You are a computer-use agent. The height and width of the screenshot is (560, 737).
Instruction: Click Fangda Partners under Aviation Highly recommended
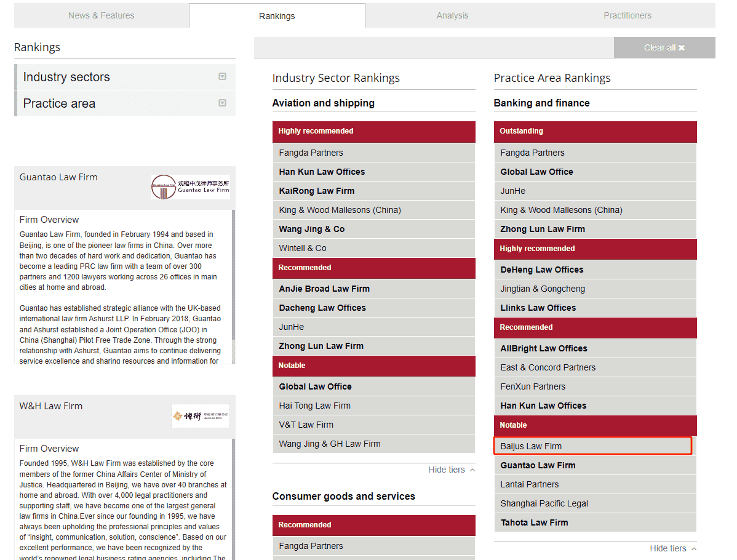pos(373,153)
